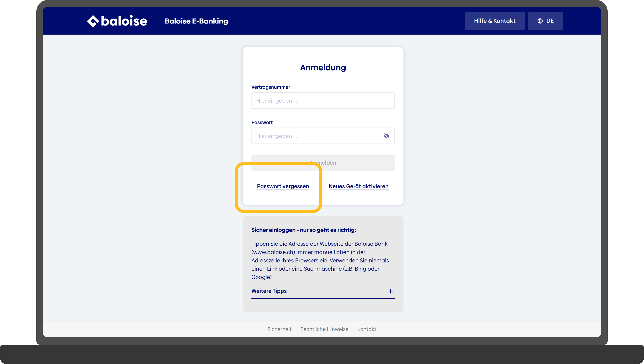644x364 pixels.
Task: Click the Passwort field label
Action: [262, 122]
